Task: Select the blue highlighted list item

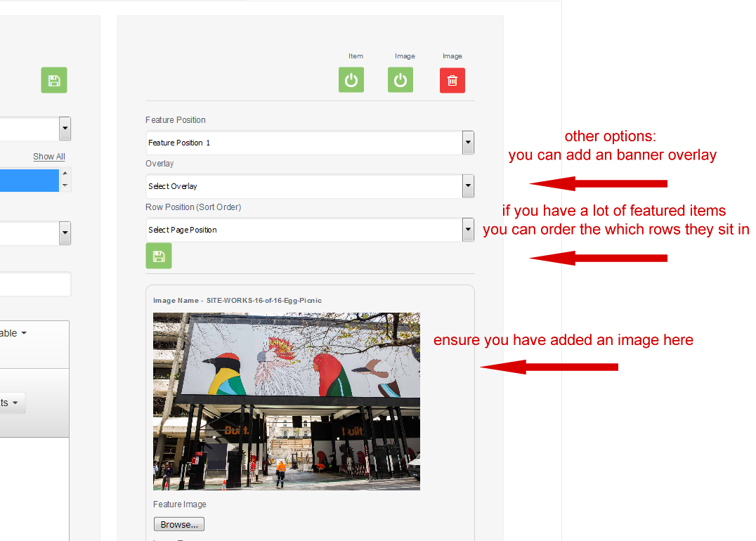Action: coord(28,180)
